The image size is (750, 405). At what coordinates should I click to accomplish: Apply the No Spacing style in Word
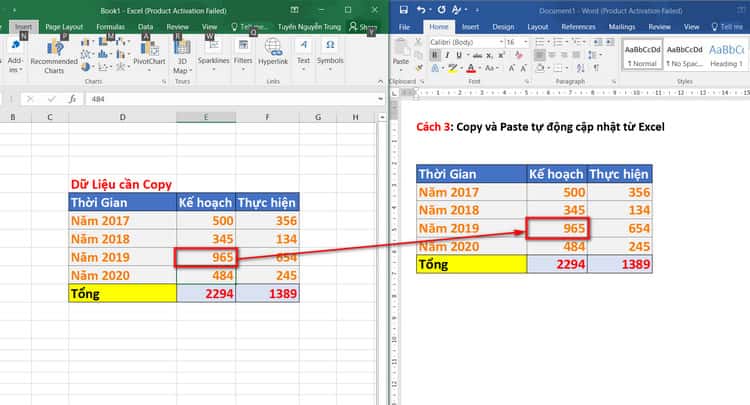tap(684, 55)
